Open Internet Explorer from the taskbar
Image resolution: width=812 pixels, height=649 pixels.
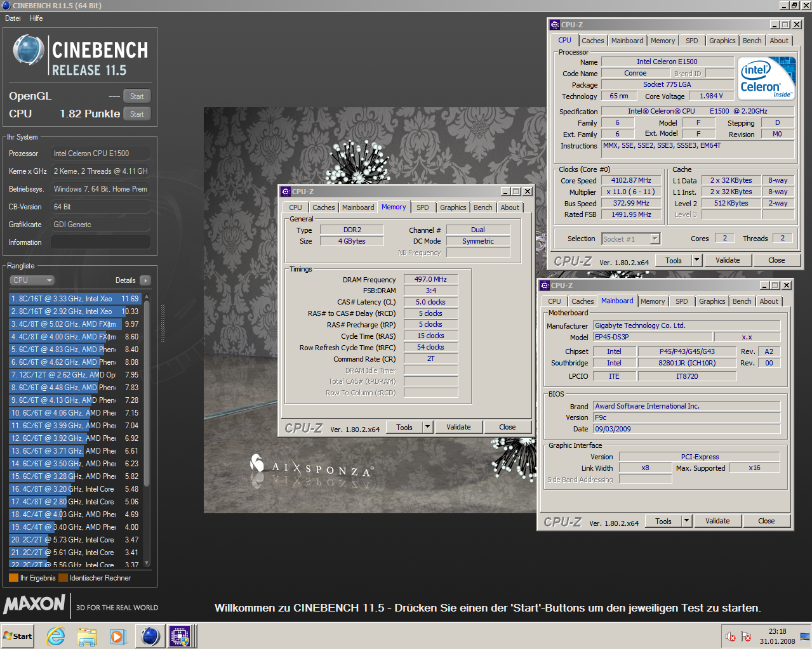click(x=56, y=636)
